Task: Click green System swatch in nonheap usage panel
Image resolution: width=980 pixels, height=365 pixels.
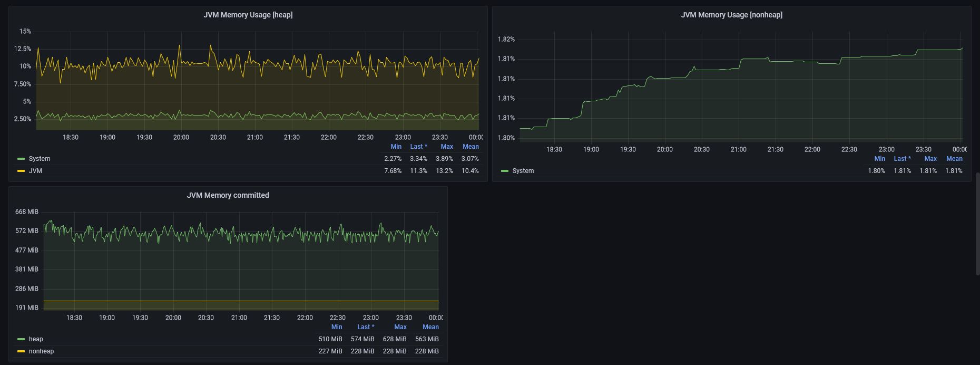Action: pos(505,171)
